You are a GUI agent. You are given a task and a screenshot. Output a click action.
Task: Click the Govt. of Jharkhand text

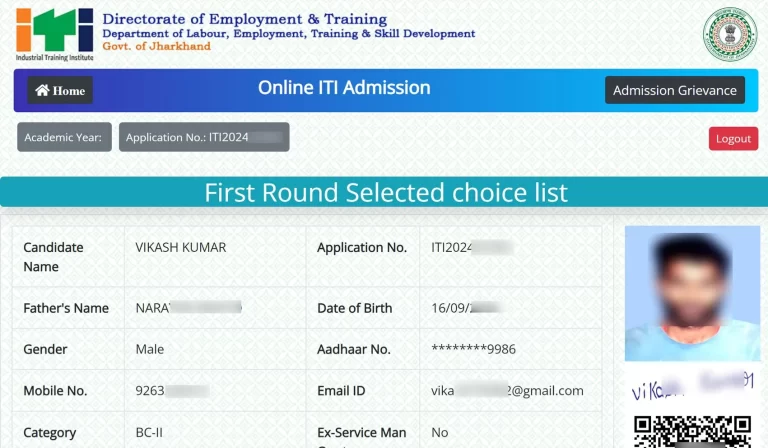[156, 47]
